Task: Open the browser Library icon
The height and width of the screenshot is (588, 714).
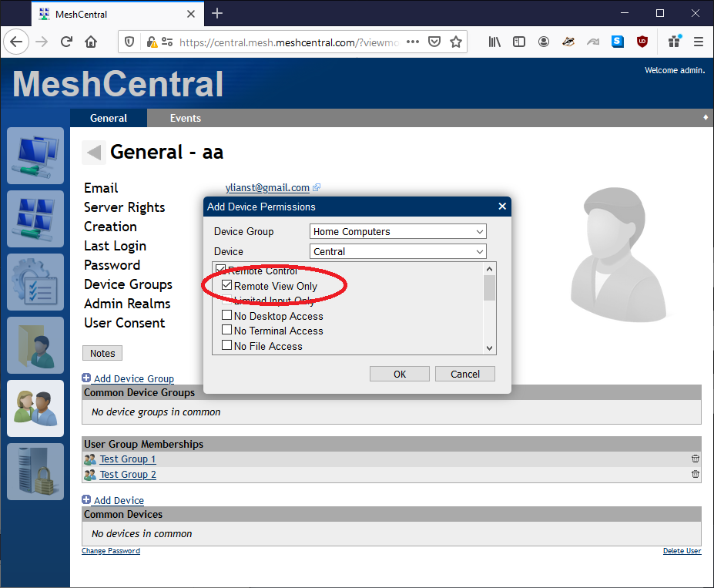Action: pos(494,42)
